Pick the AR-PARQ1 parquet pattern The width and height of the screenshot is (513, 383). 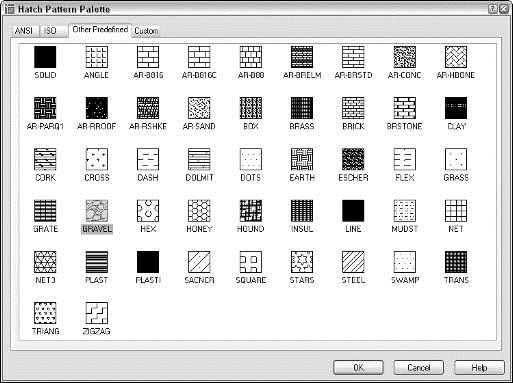coord(45,108)
